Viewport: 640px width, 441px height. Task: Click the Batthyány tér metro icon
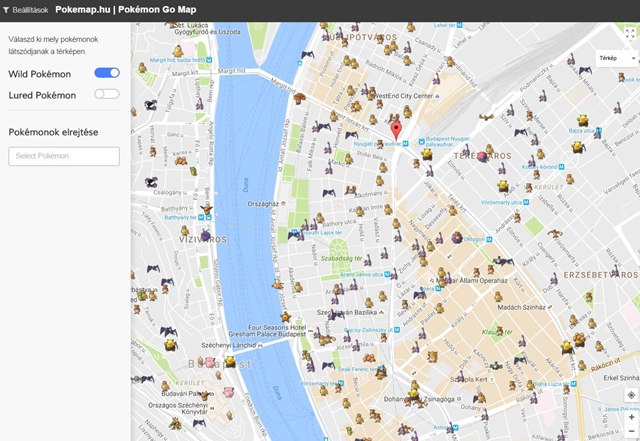pyautogui.click(x=202, y=218)
